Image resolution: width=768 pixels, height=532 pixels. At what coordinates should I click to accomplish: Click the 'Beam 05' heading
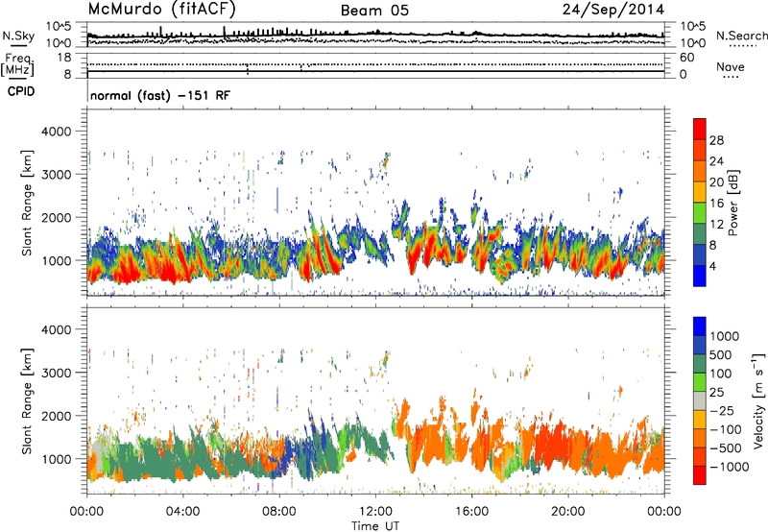click(x=374, y=11)
